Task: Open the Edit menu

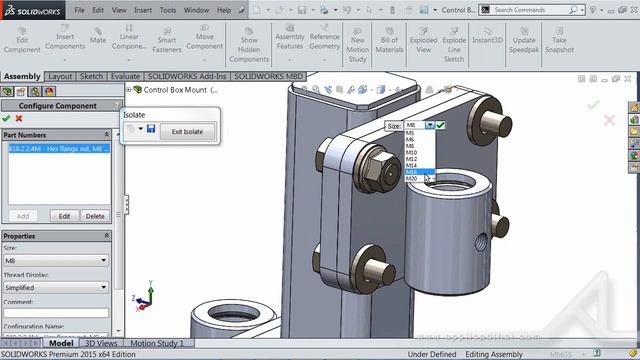Action: [98, 10]
